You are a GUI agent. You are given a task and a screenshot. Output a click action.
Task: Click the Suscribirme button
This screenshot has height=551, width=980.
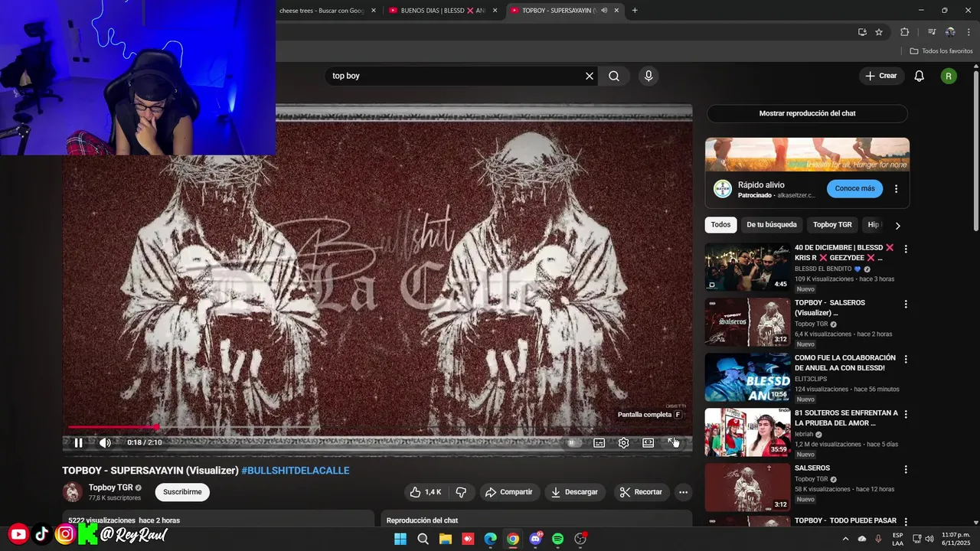click(182, 492)
